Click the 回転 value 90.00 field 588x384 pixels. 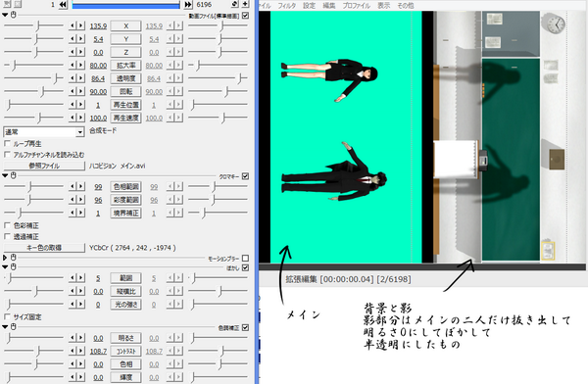98,91
